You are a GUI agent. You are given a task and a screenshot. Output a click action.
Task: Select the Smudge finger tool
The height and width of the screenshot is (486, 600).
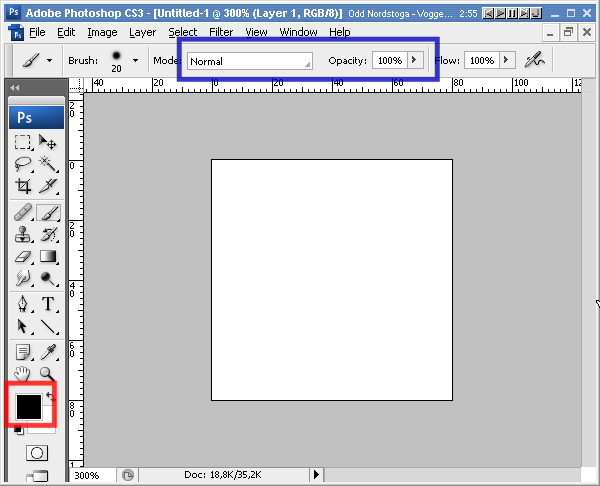(23, 278)
